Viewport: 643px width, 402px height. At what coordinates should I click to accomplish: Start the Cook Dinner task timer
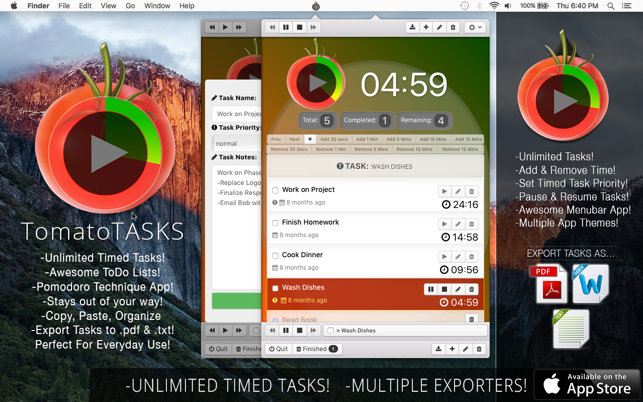coord(444,256)
